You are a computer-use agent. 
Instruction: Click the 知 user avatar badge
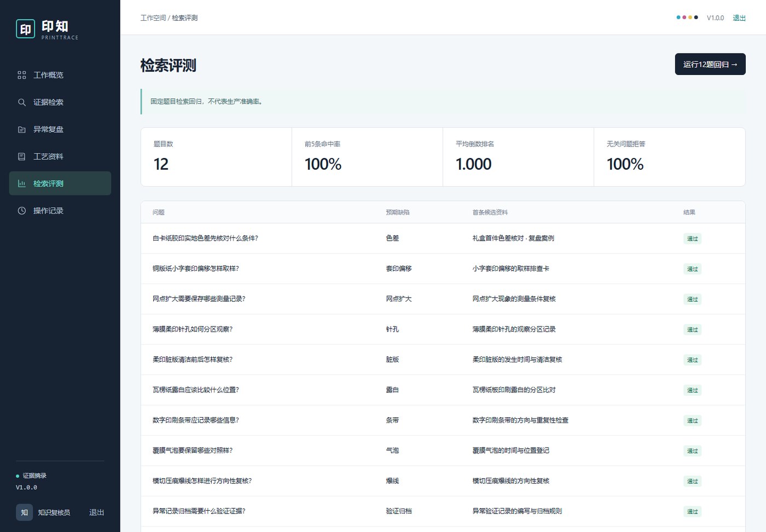tap(24, 512)
